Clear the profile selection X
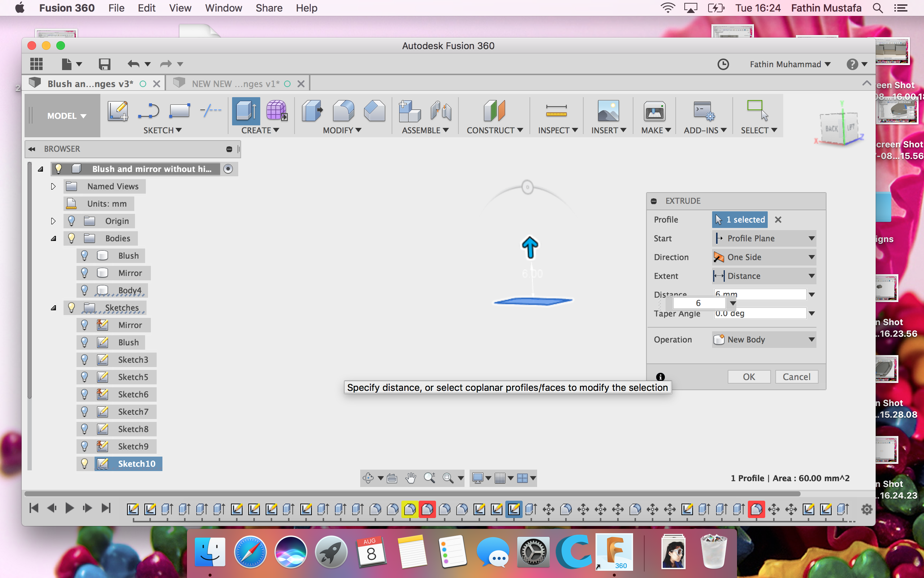Image resolution: width=924 pixels, height=578 pixels. (x=778, y=219)
